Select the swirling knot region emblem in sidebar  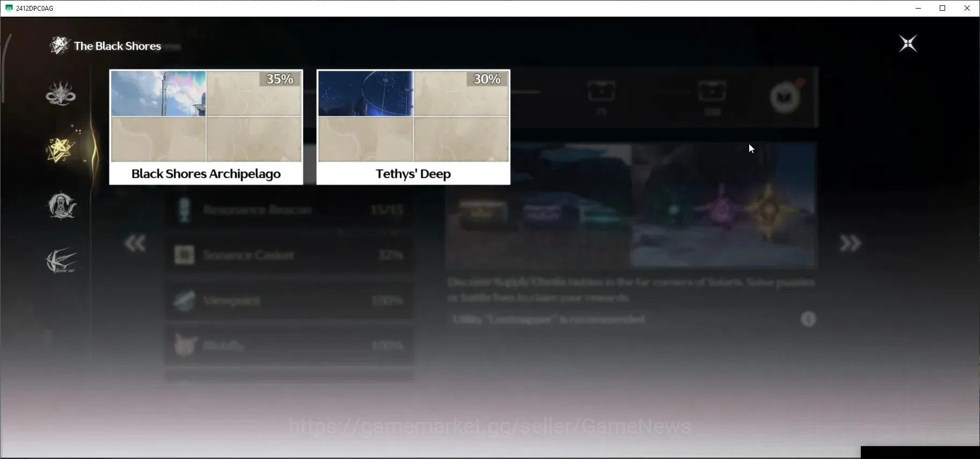[61, 93]
